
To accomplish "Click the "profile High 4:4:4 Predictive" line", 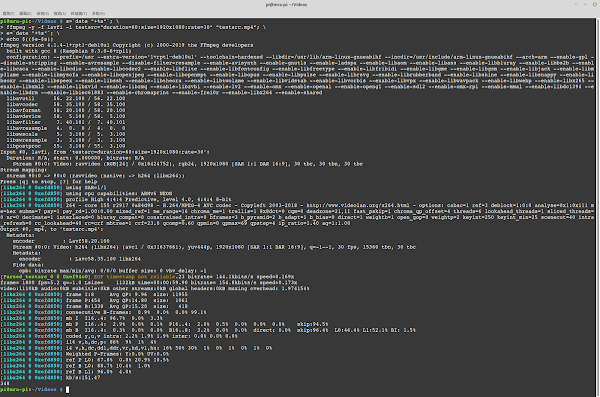I will 116,199.
